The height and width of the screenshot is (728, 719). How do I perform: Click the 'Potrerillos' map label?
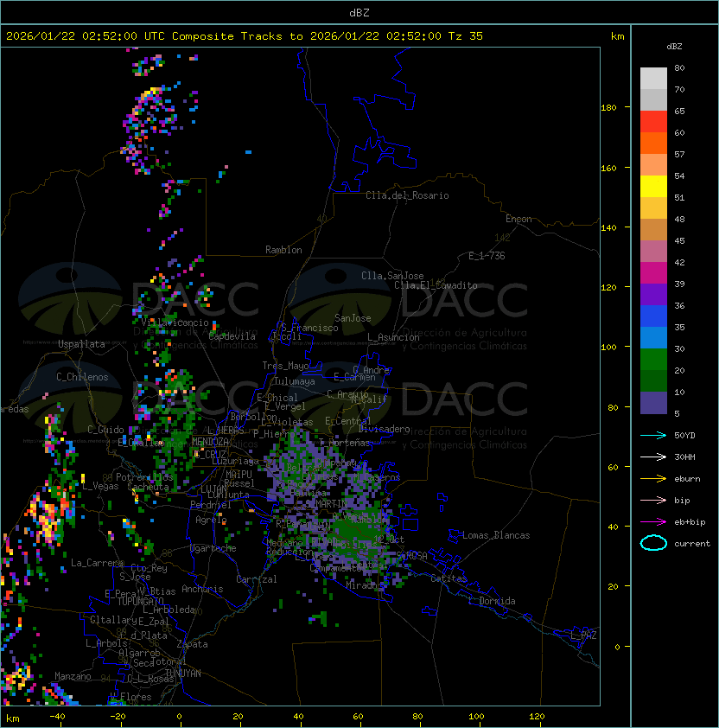click(144, 477)
